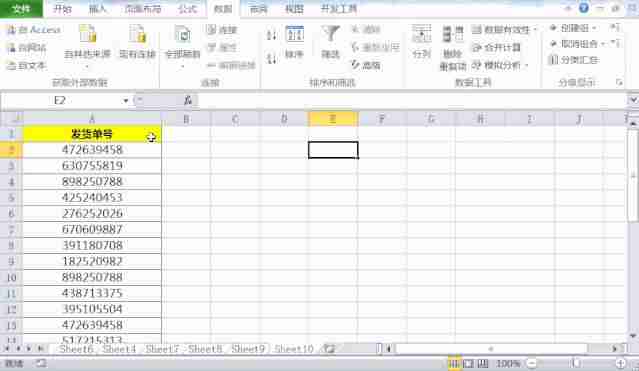This screenshot has width=639, height=371.
Task: Select the column E header
Action: (333, 119)
